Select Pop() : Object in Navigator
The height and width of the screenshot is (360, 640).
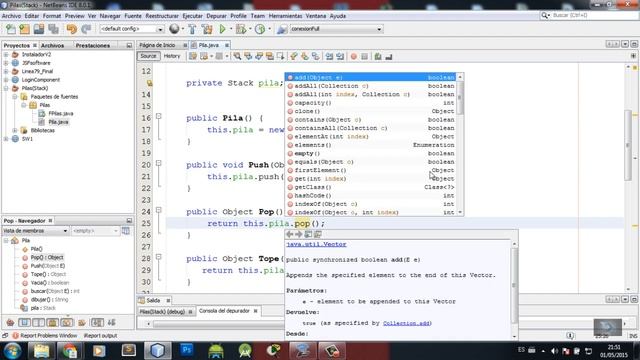tap(47, 258)
